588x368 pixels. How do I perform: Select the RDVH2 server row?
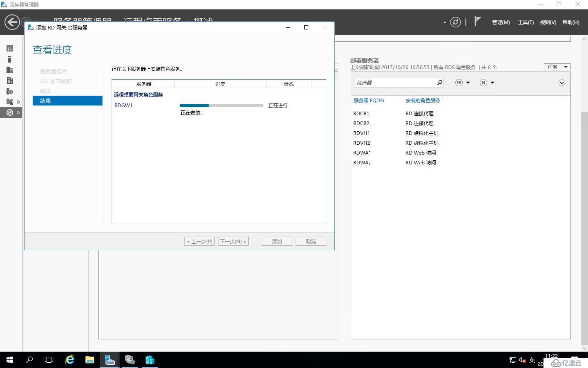(460, 143)
